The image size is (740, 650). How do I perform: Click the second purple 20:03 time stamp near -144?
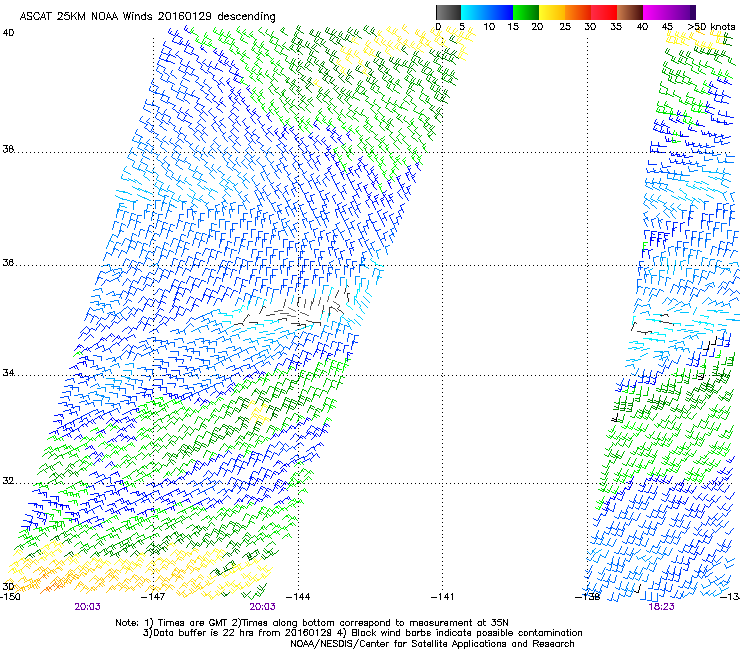262,607
